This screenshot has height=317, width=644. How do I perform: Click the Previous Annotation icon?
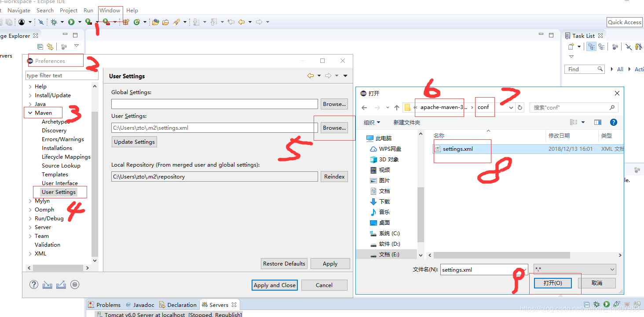point(214,22)
